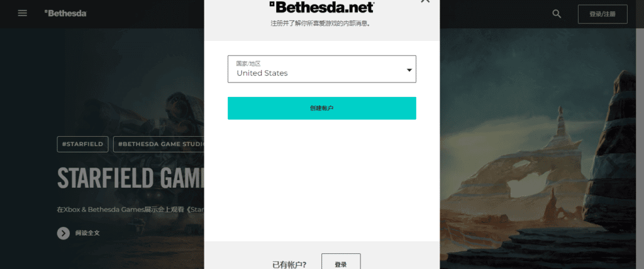
Task: Open the STARFIELD GAME headline article
Action: (131, 178)
